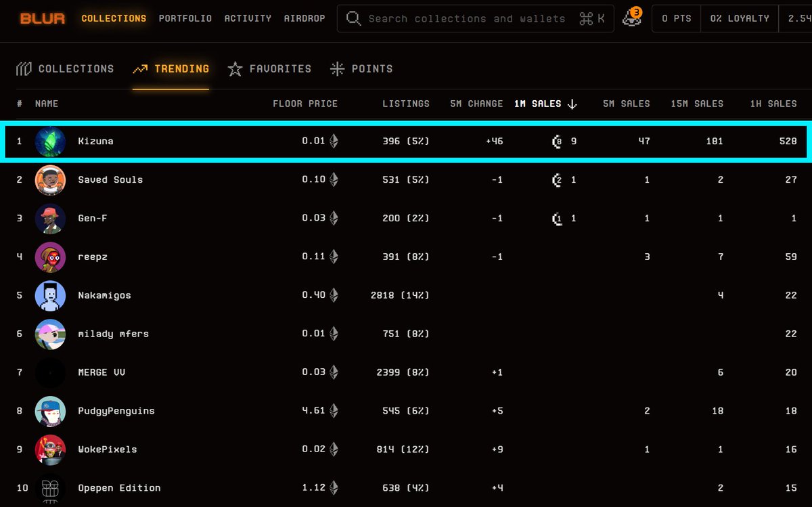812x507 pixels.
Task: Click the Saved Souls collection name
Action: pos(110,180)
